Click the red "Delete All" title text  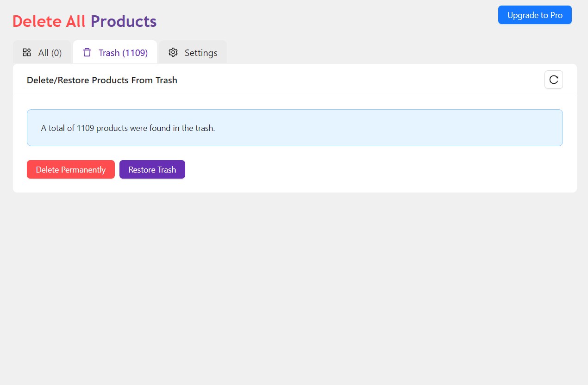[49, 21]
